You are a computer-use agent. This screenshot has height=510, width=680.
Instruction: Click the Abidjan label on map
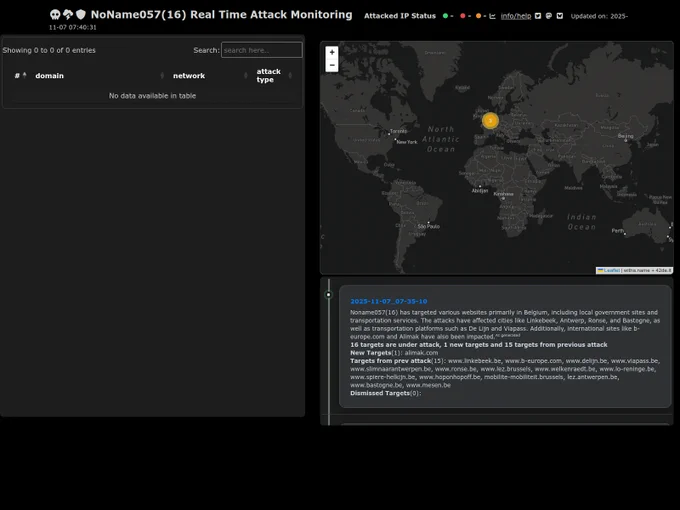click(480, 190)
